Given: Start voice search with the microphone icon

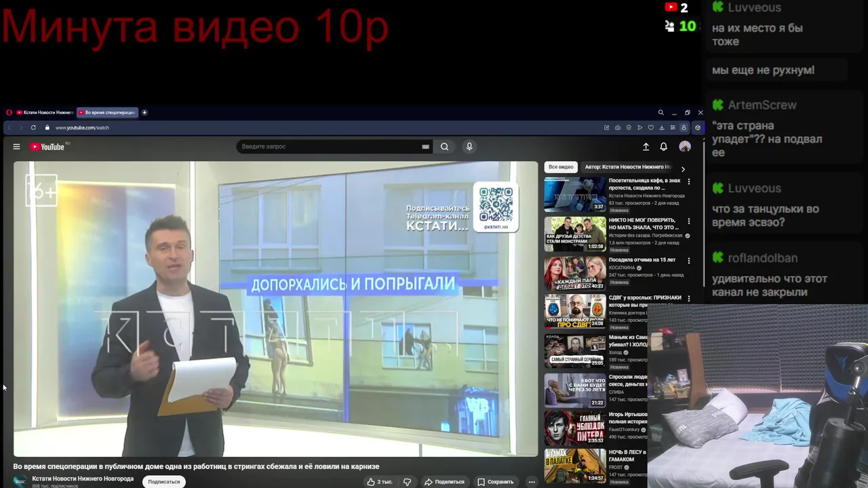Looking at the screenshot, I should pyautogui.click(x=469, y=146).
